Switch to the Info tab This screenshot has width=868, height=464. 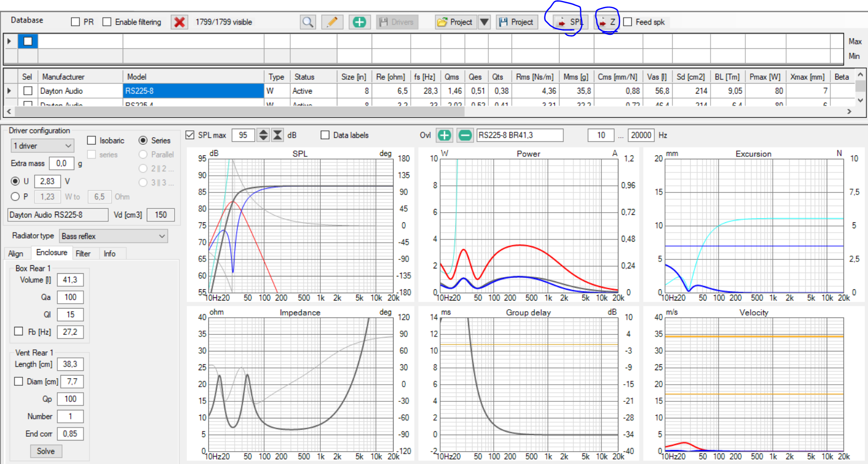click(x=110, y=253)
